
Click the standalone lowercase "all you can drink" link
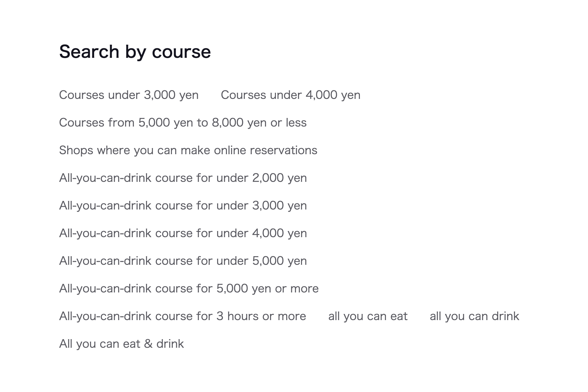[x=474, y=316]
